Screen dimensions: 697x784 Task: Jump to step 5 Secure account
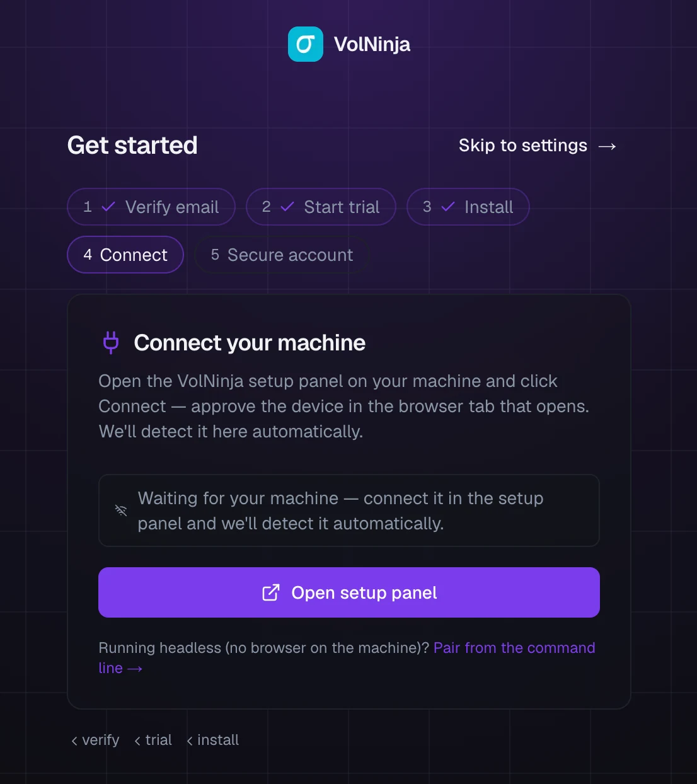282,255
